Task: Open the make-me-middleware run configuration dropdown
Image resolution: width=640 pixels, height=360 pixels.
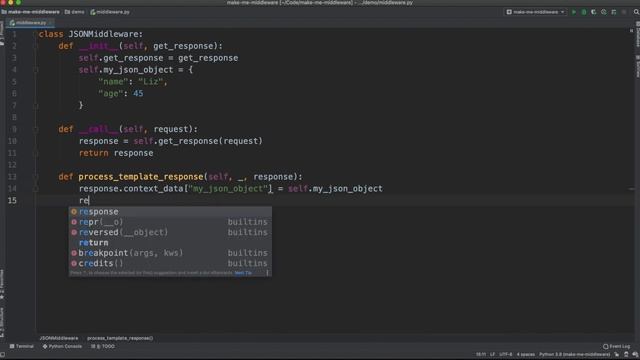Action: (x=536, y=12)
